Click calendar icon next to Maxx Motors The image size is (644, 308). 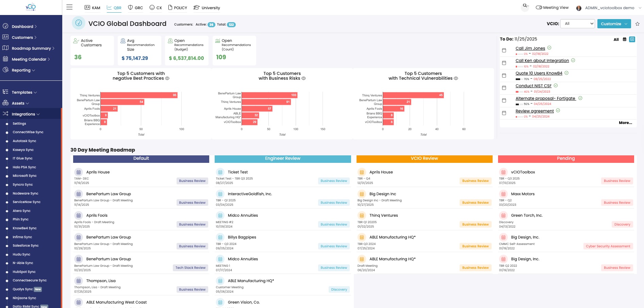[x=503, y=194]
